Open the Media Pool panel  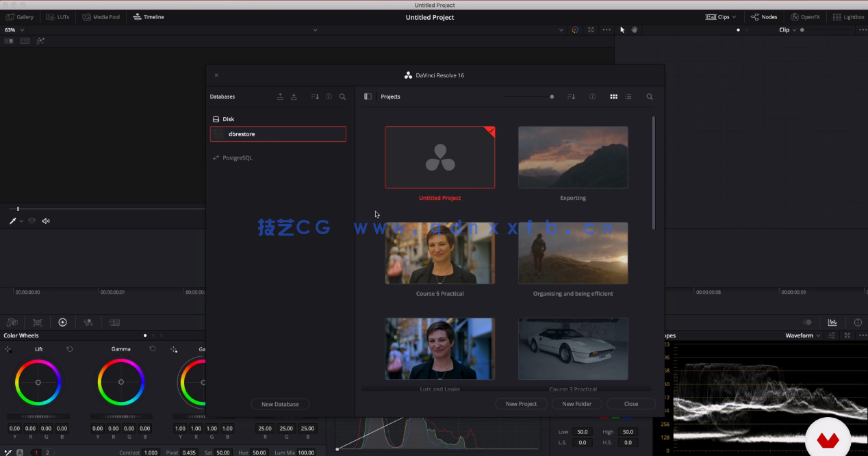[x=101, y=16]
